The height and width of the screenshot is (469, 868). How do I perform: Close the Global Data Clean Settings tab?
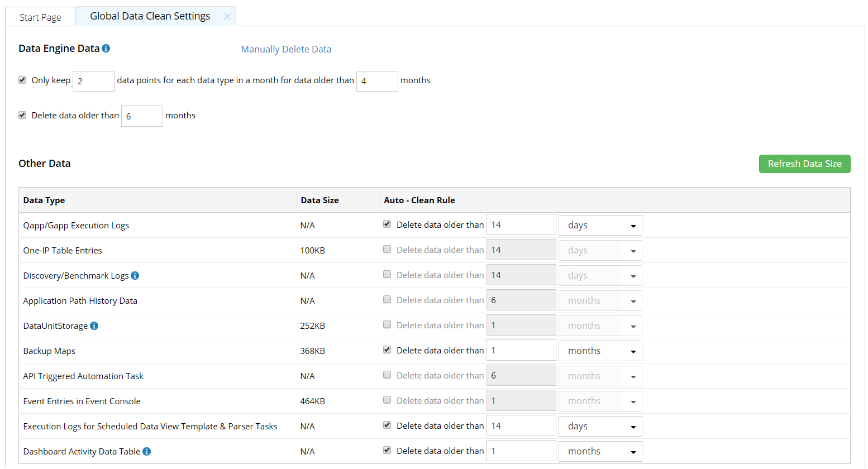pyautogui.click(x=227, y=17)
